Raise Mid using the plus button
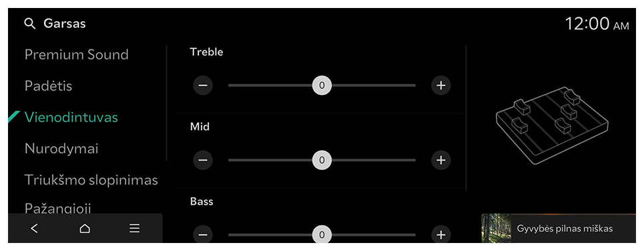Screen dimensions: 644x251 coord(440,160)
